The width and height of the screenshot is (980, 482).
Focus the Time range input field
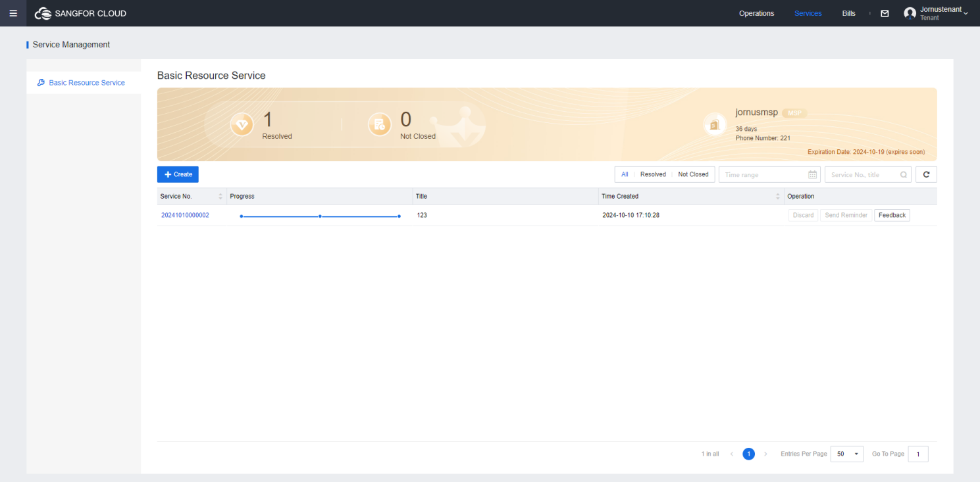pos(769,174)
